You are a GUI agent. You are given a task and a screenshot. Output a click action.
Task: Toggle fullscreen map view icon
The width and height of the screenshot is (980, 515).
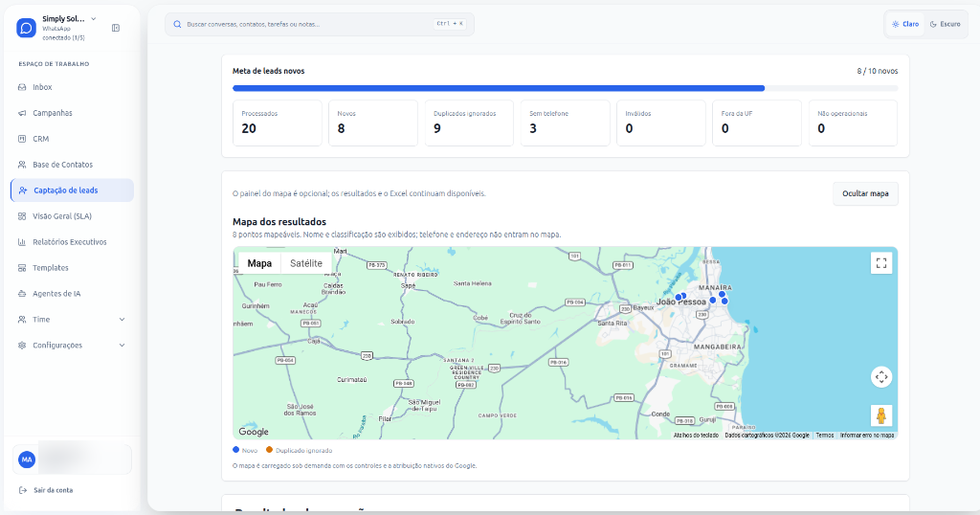coord(881,263)
